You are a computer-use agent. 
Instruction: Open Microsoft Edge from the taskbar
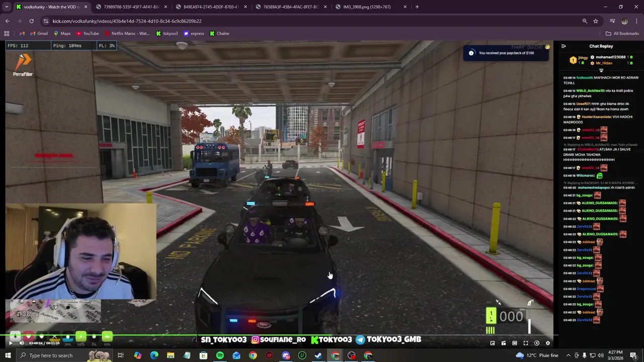coord(154,355)
